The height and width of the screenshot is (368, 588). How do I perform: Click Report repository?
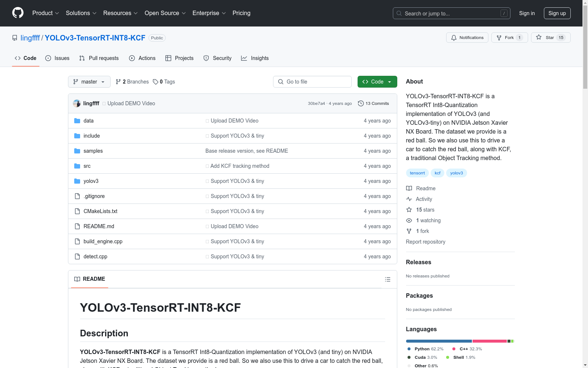pos(426,242)
